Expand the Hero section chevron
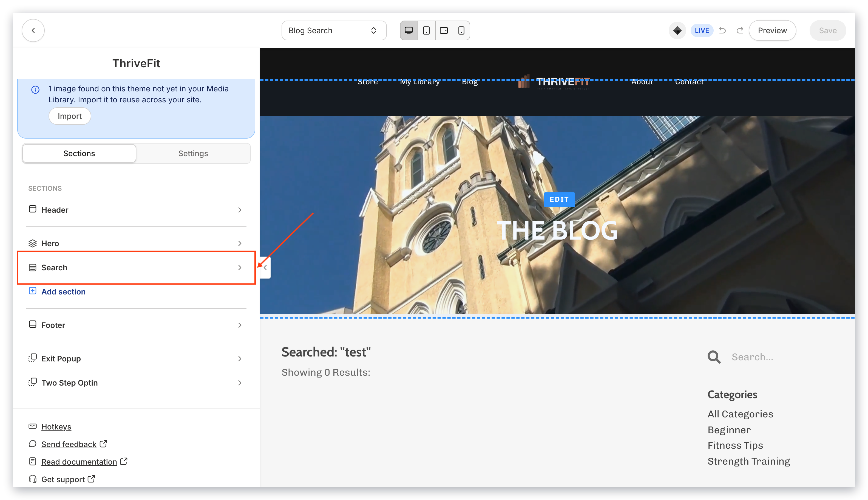868x500 pixels. point(240,243)
